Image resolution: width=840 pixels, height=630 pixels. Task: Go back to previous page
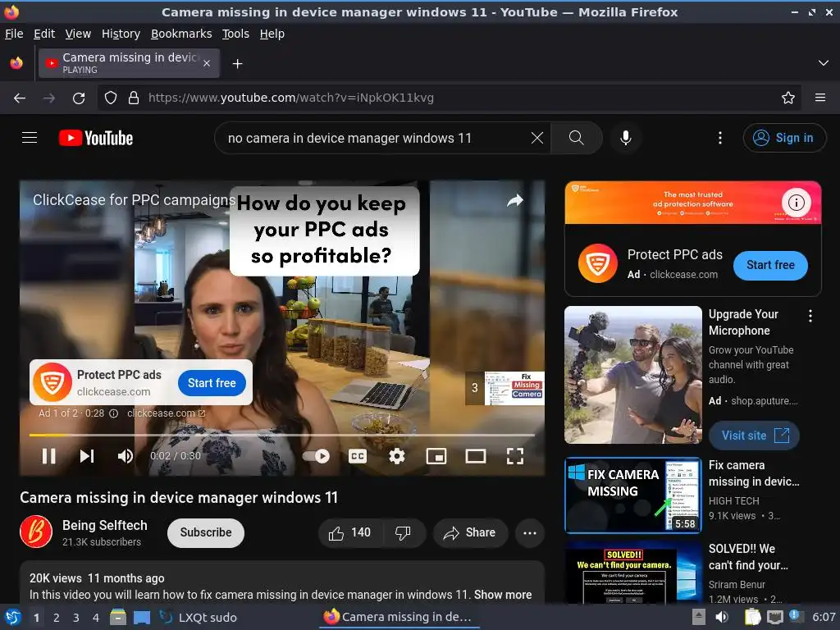pyautogui.click(x=20, y=98)
